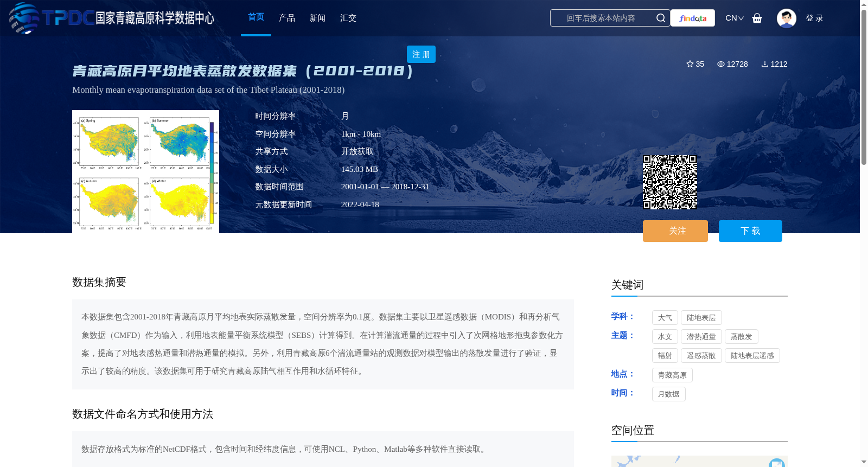The image size is (868, 467).
Task: Click the 空间位置 panel heading
Action: click(633, 431)
